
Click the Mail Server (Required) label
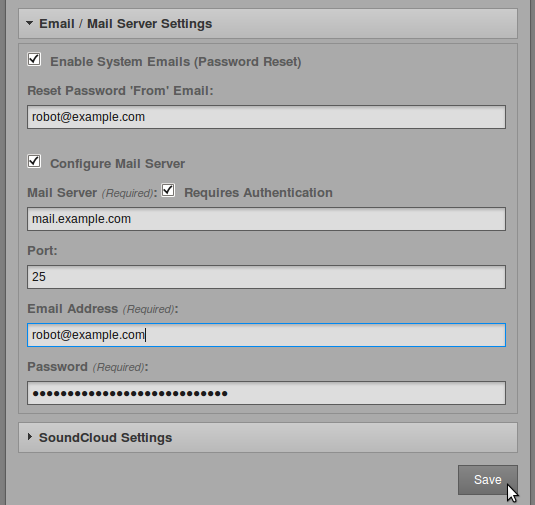(92, 193)
